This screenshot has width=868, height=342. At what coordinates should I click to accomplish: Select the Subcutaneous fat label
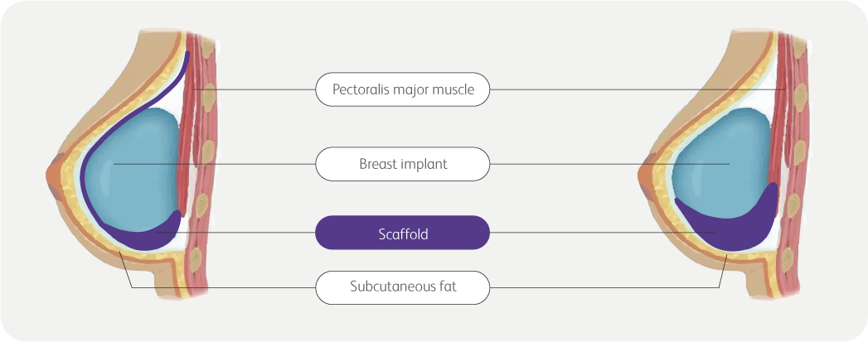coord(402,289)
